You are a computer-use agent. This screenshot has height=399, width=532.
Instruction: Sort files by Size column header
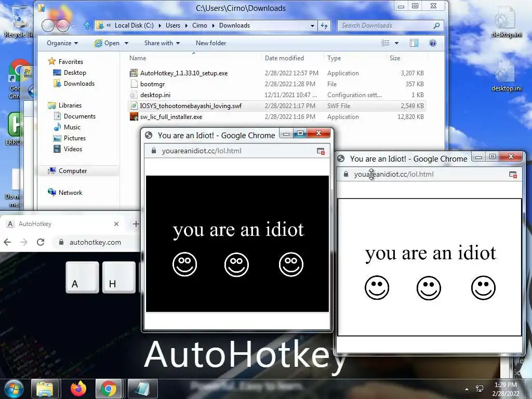point(395,58)
